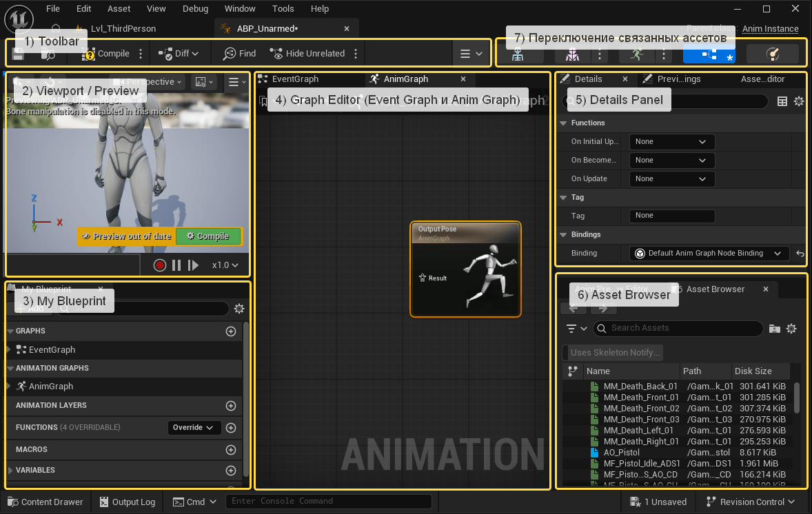Open the Physics asset editor icon
The height and width of the screenshot is (514, 812).
click(x=772, y=54)
